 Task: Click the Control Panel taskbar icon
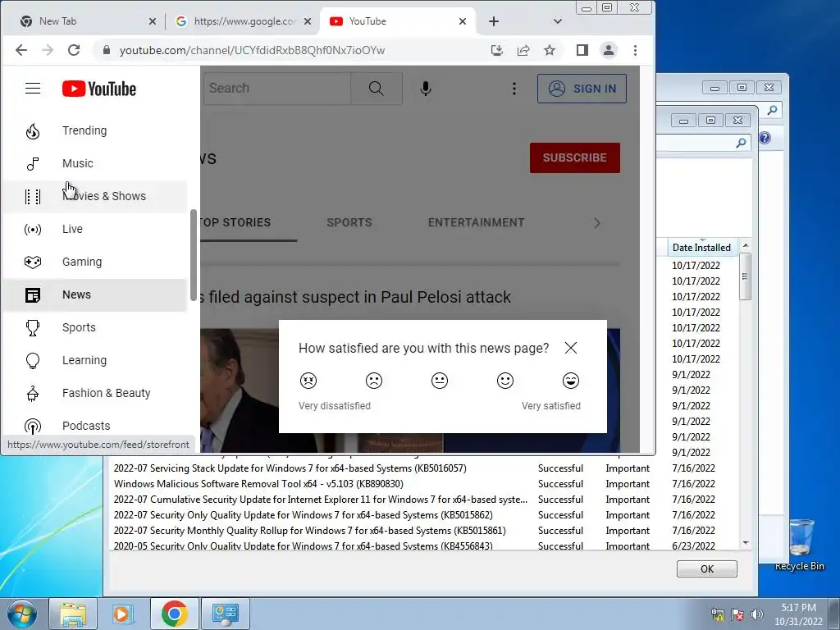pyautogui.click(x=225, y=614)
